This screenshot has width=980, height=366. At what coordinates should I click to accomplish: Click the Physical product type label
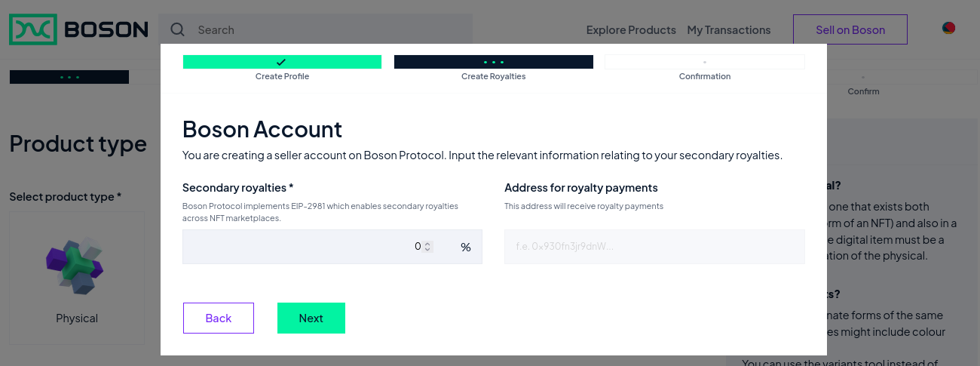(77, 318)
